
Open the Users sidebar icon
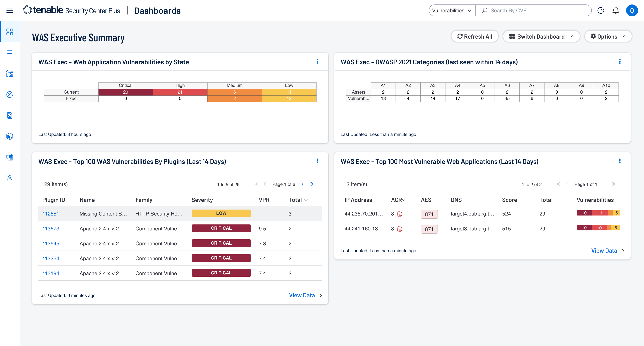tap(10, 178)
